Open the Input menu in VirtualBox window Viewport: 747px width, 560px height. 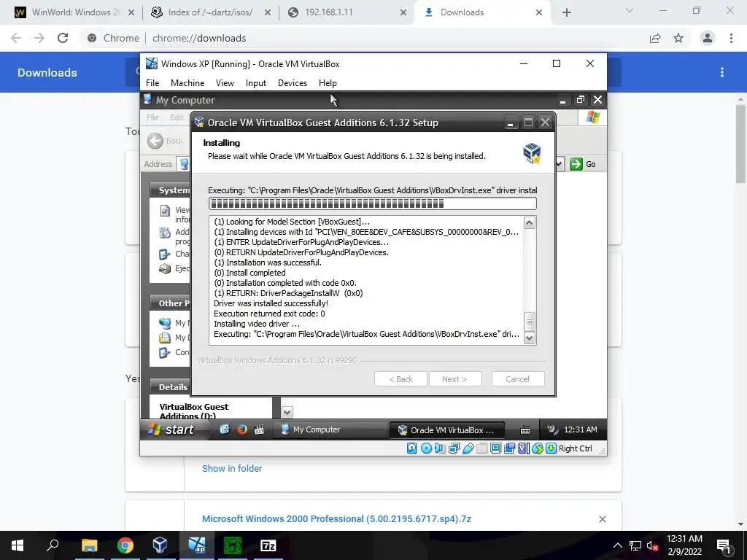256,83
